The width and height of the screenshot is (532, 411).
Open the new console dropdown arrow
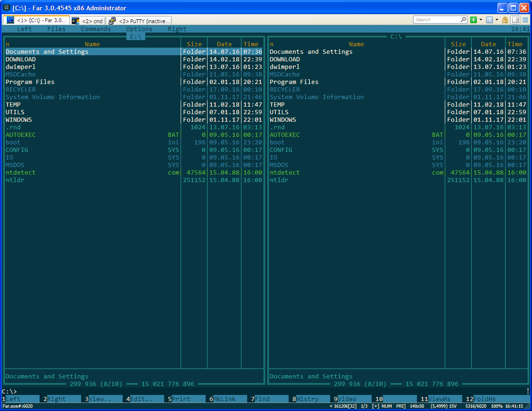[481, 20]
